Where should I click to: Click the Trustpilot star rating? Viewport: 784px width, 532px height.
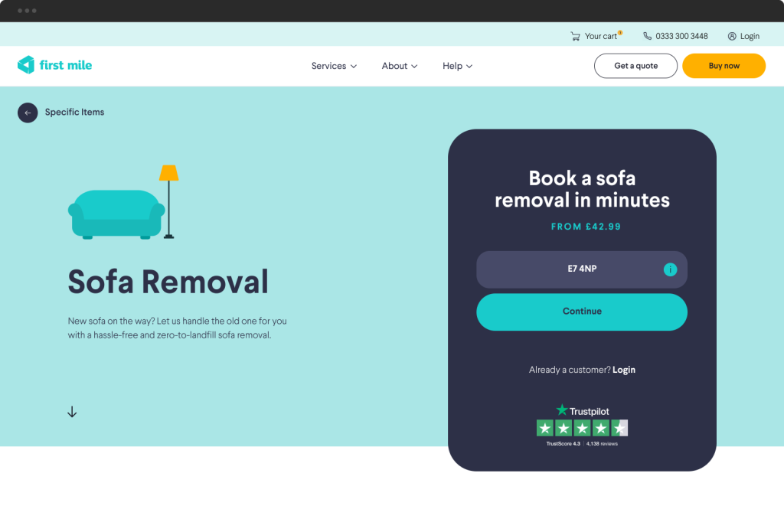[x=582, y=428]
